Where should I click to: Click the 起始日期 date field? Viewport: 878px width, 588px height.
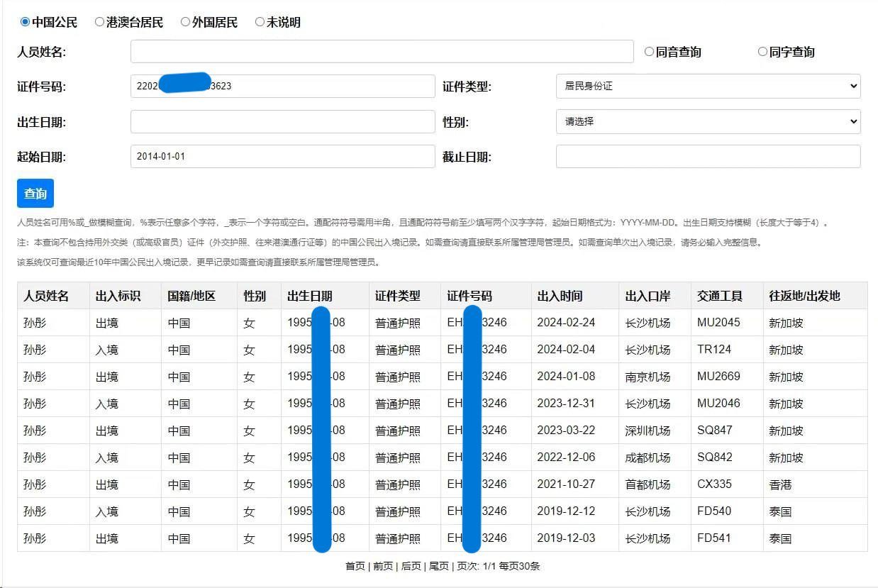click(282, 156)
